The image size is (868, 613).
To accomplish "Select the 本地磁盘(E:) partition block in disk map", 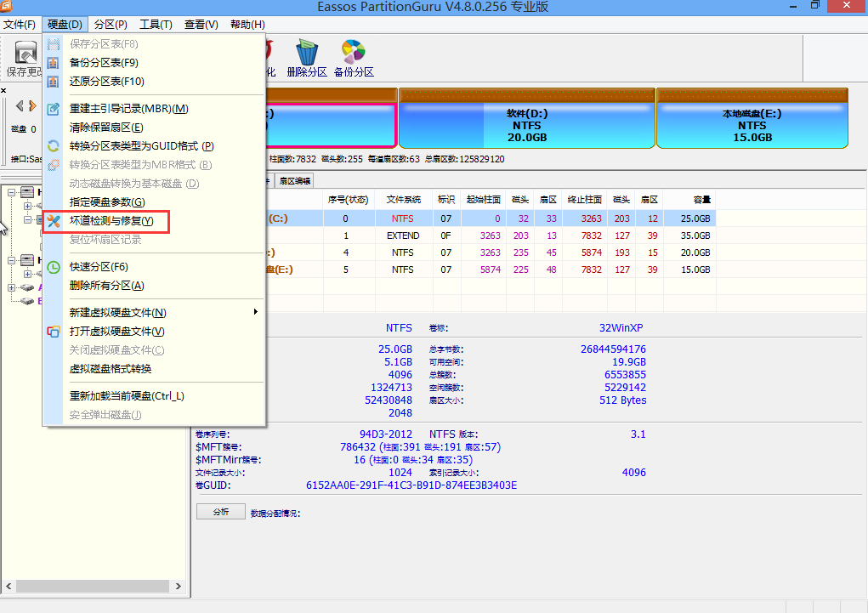I will pos(752,118).
